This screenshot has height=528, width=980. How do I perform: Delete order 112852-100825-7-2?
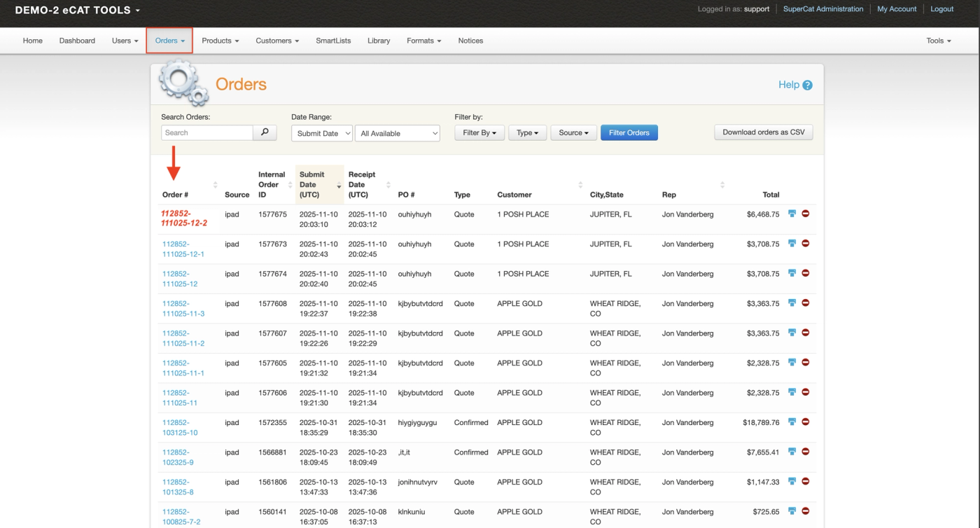coord(806,511)
